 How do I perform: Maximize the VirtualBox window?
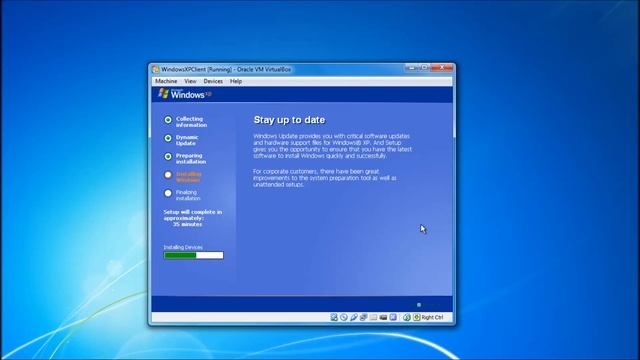point(424,68)
